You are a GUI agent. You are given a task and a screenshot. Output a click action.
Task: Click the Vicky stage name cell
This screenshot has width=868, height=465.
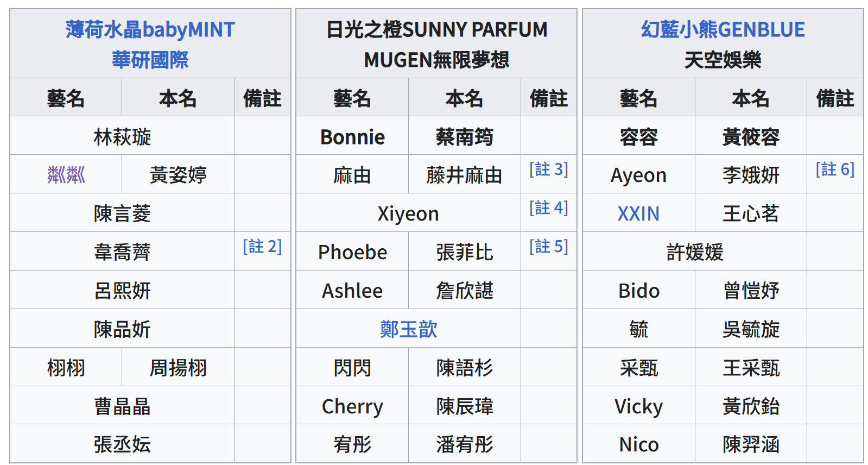pyautogui.click(x=638, y=405)
